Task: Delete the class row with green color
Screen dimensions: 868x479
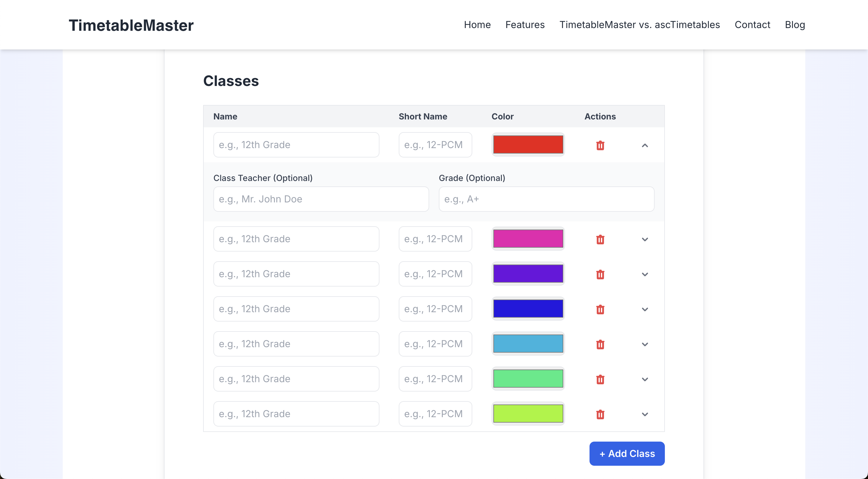Action: pyautogui.click(x=600, y=379)
